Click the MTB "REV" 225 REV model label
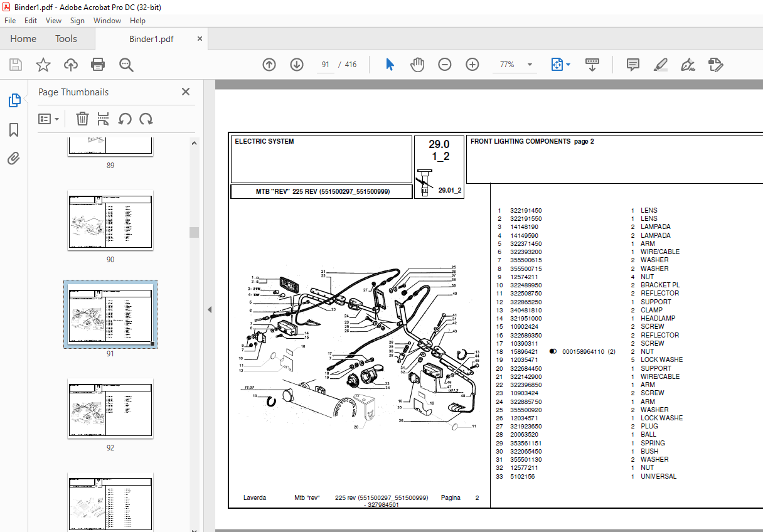The height and width of the screenshot is (532, 763). point(323,191)
